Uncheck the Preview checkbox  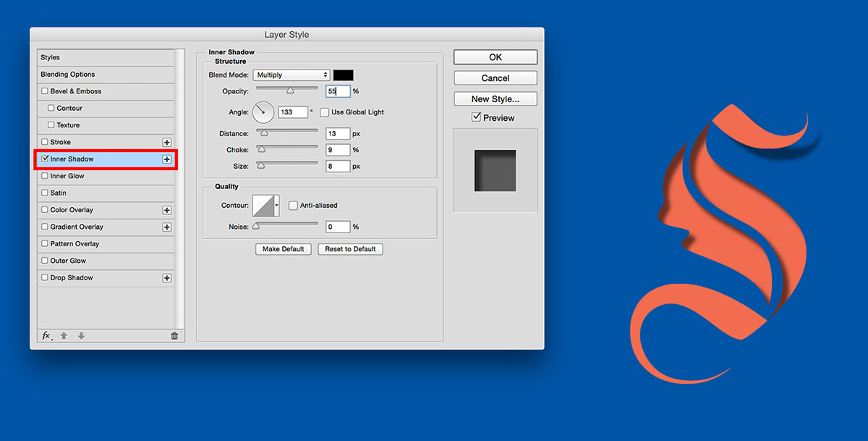476,117
